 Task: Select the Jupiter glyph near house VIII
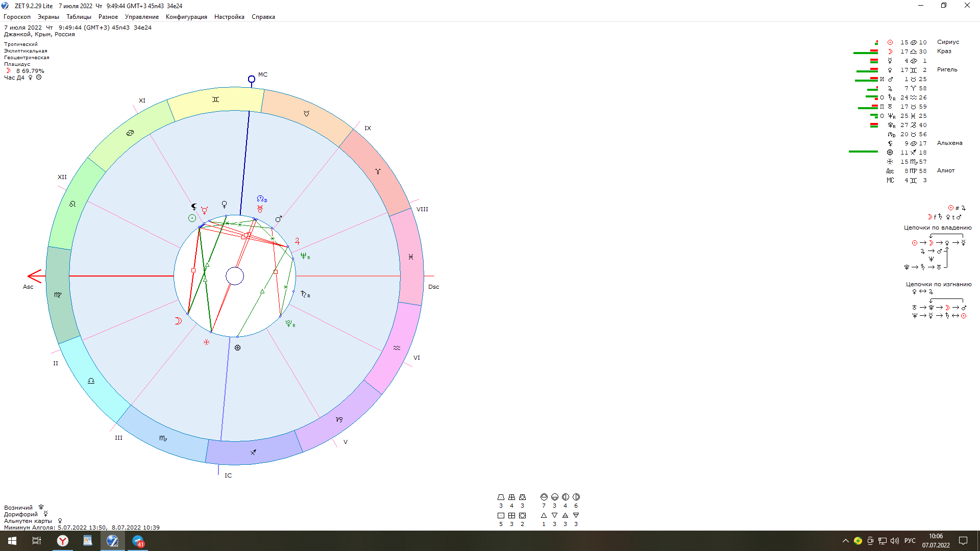[x=297, y=241]
